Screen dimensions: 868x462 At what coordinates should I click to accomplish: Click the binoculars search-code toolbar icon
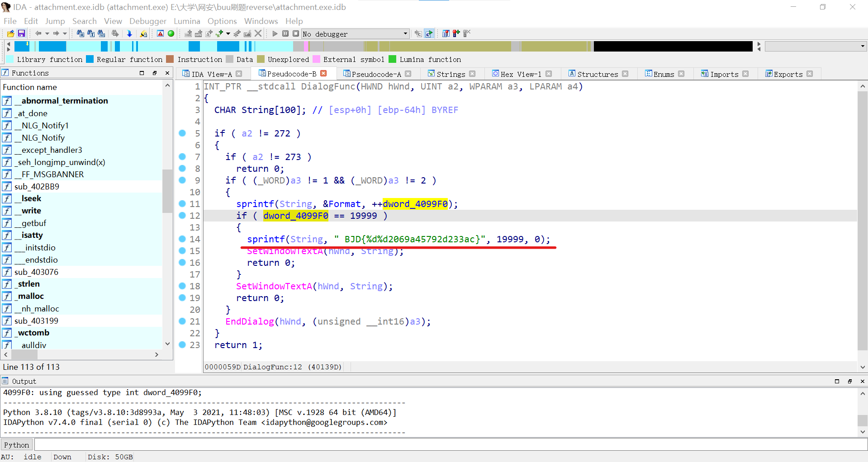[x=80, y=33]
